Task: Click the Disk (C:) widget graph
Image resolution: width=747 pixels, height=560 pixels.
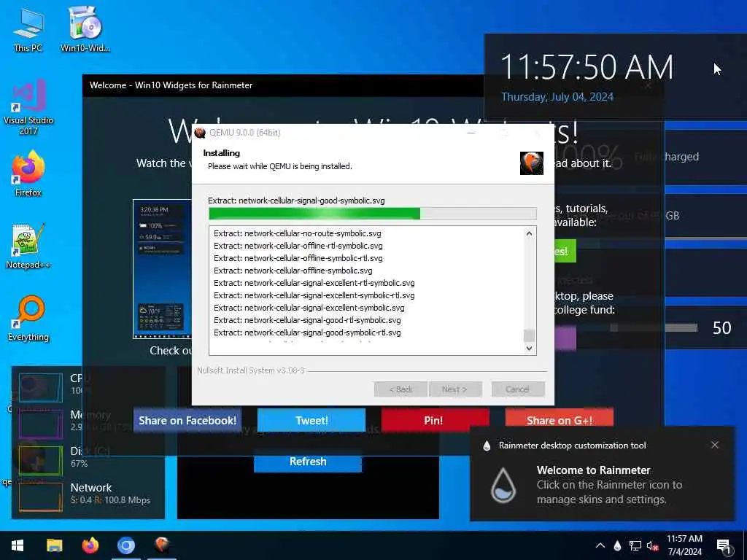Action: click(41, 460)
